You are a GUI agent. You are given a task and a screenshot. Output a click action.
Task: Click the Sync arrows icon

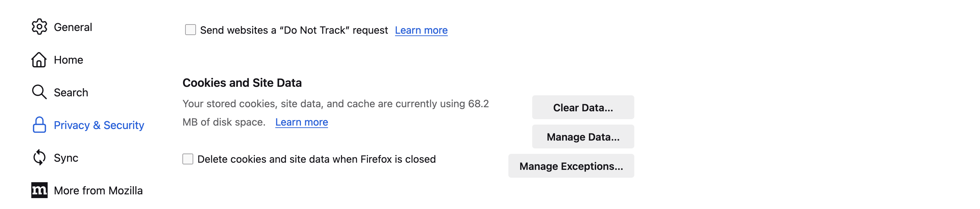pyautogui.click(x=39, y=158)
